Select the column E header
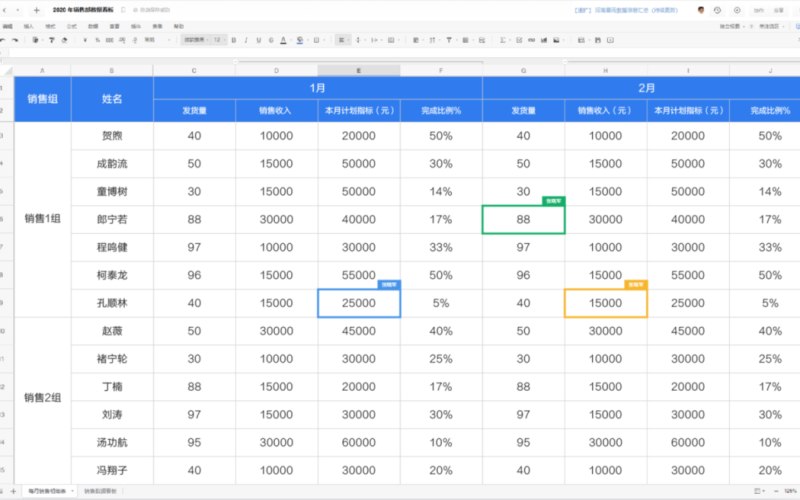 pos(359,70)
